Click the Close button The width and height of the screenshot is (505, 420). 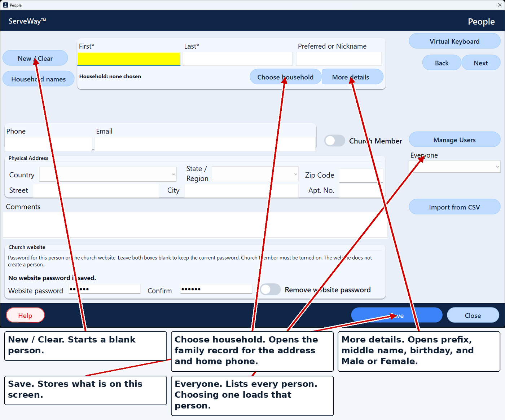pos(473,315)
